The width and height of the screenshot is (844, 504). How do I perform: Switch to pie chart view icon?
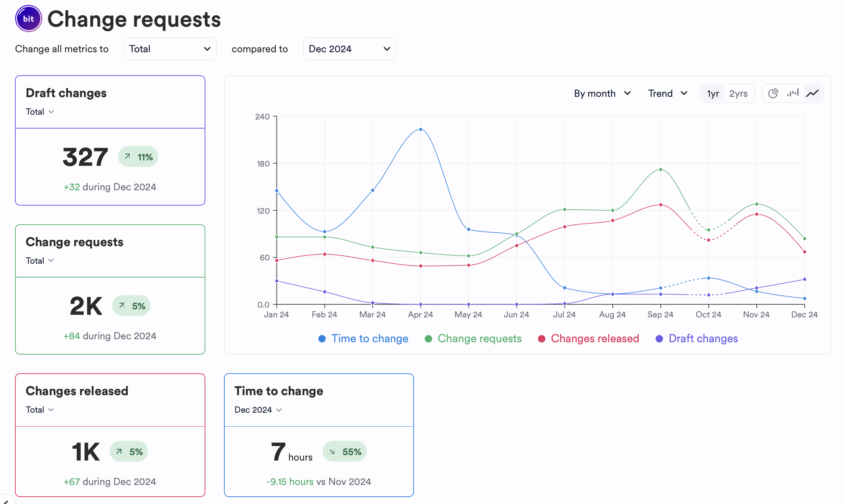coord(773,93)
